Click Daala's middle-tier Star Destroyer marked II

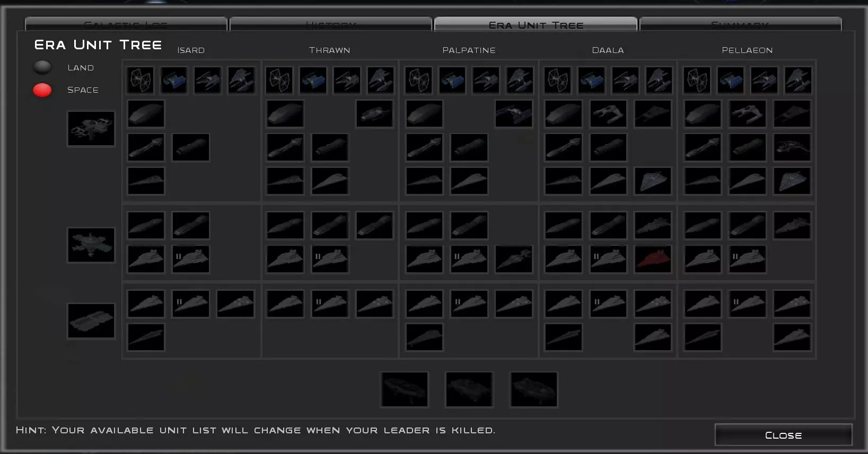(608, 259)
